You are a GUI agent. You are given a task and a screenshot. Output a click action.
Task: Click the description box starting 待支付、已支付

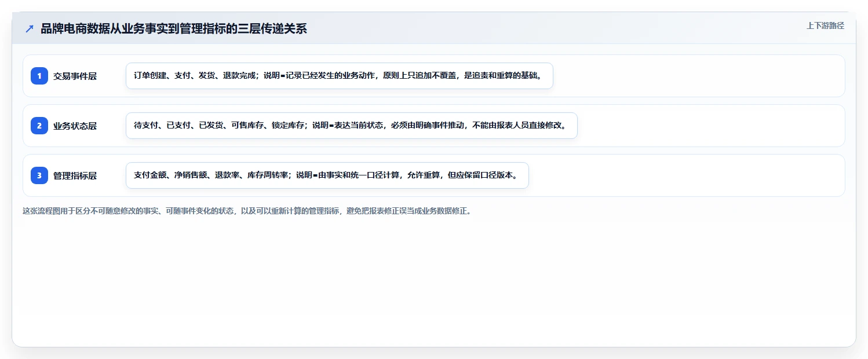click(x=352, y=126)
